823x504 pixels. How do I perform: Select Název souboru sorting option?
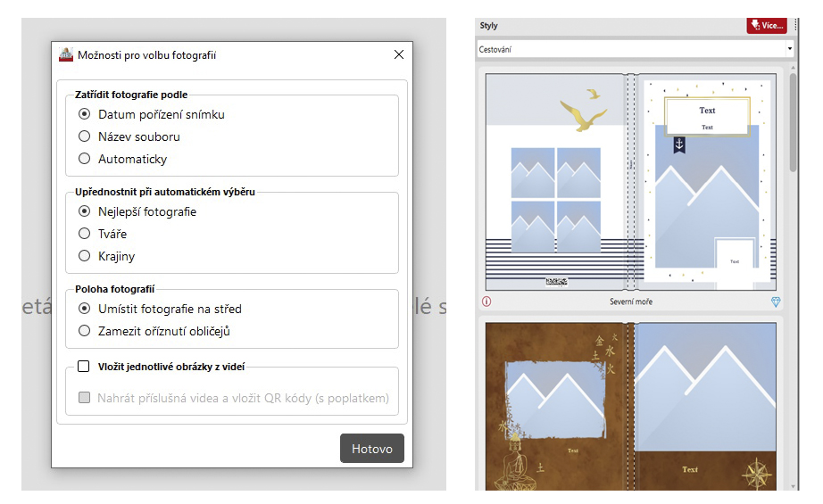point(85,136)
